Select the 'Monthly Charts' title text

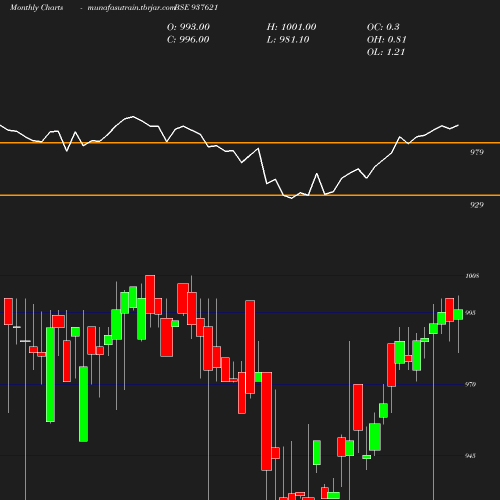37,7
